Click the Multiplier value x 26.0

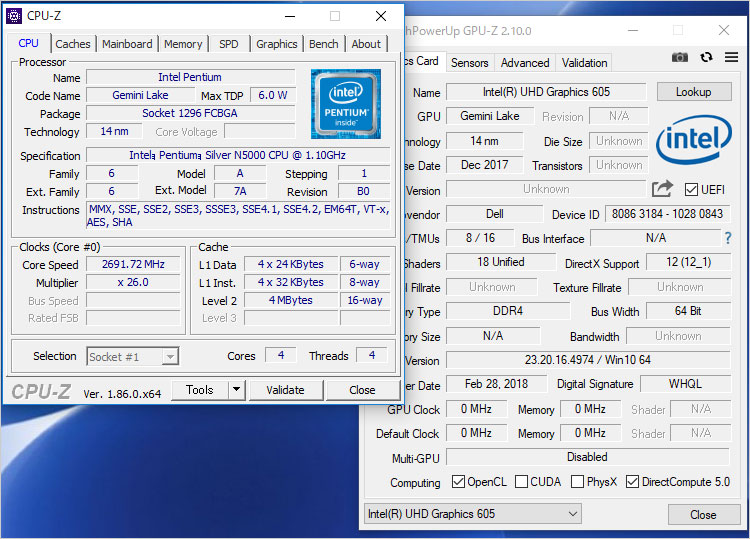[133, 282]
